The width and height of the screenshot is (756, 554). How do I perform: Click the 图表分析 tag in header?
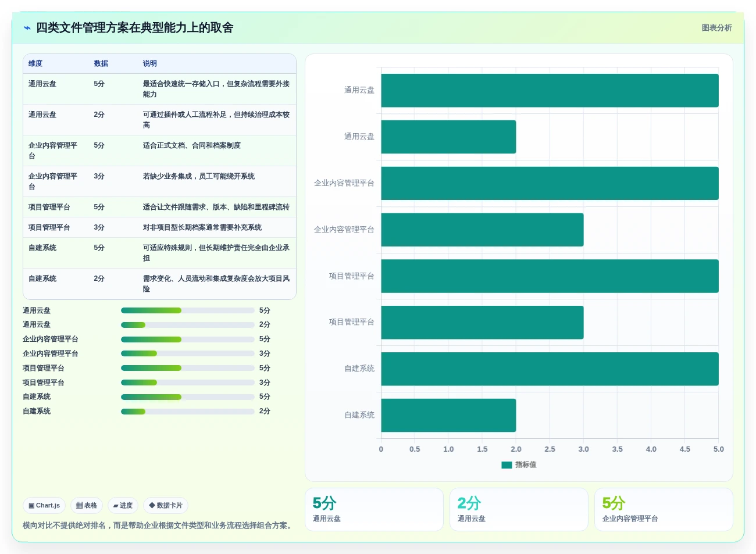tap(716, 28)
